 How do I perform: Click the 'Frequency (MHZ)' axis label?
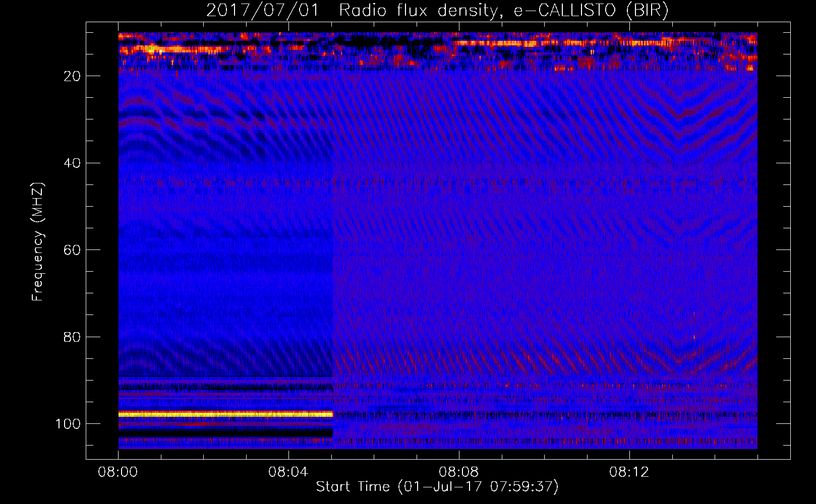38,242
